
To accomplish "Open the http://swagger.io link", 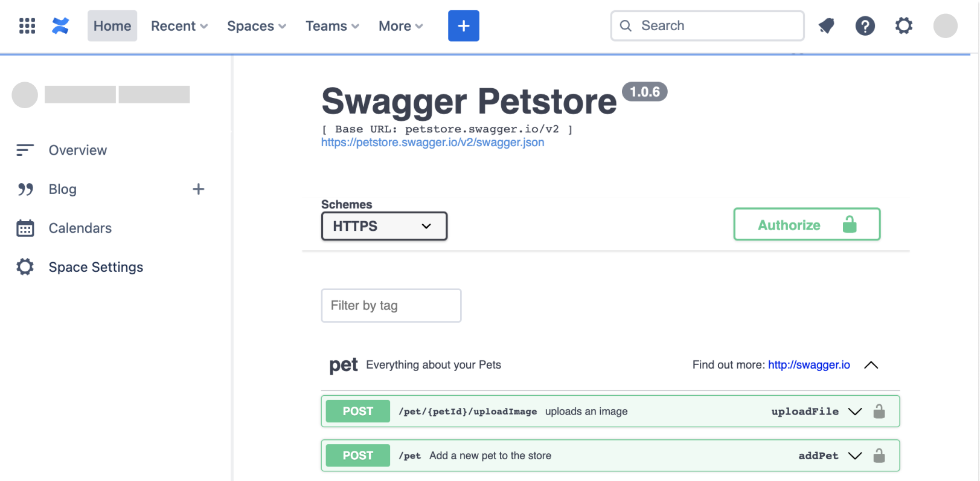I will pyautogui.click(x=809, y=365).
